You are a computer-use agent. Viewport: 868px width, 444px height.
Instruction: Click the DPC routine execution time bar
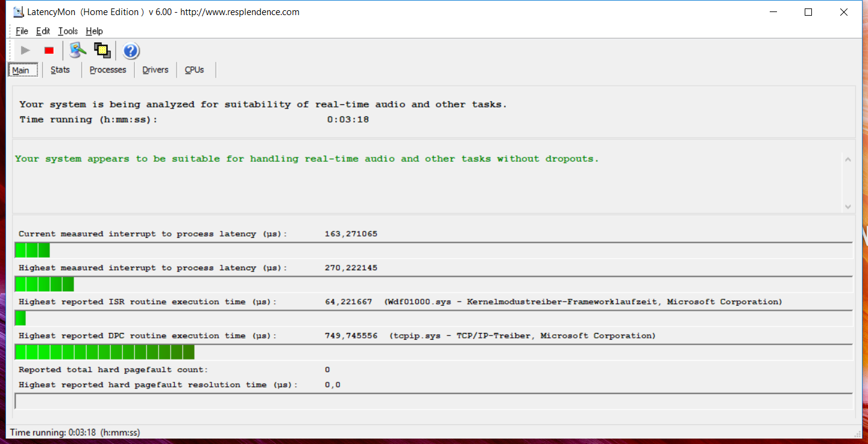pyautogui.click(x=433, y=352)
